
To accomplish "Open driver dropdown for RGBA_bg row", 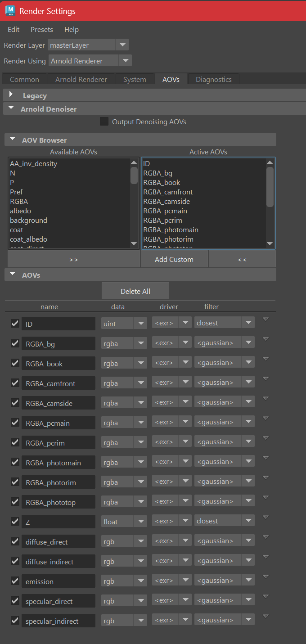I will 171,343.
